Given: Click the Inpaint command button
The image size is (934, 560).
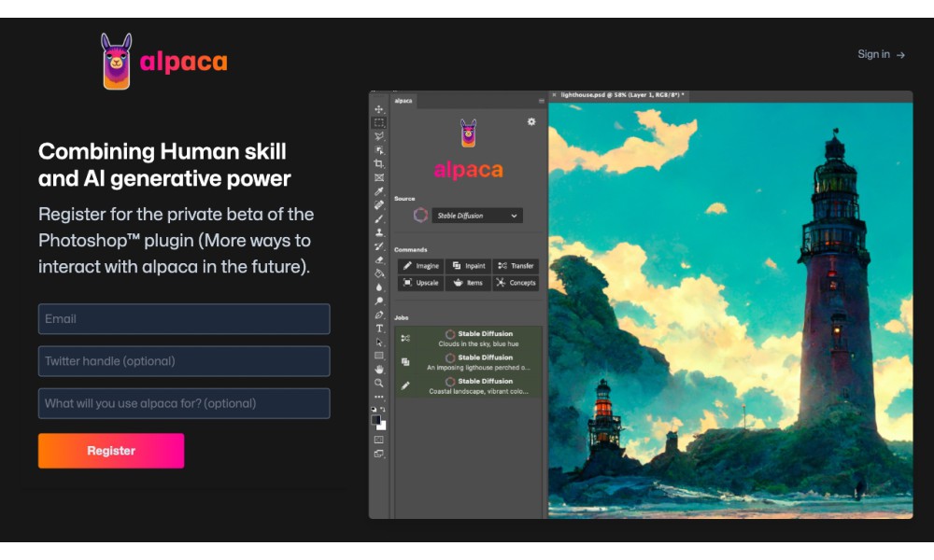Looking at the screenshot, I should (468, 266).
